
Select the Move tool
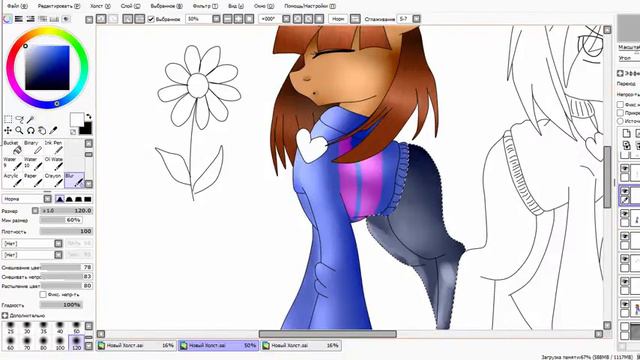pos(8,131)
